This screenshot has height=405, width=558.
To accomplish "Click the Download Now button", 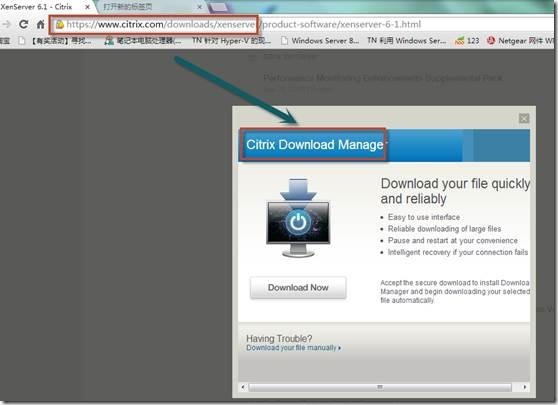I will click(298, 288).
